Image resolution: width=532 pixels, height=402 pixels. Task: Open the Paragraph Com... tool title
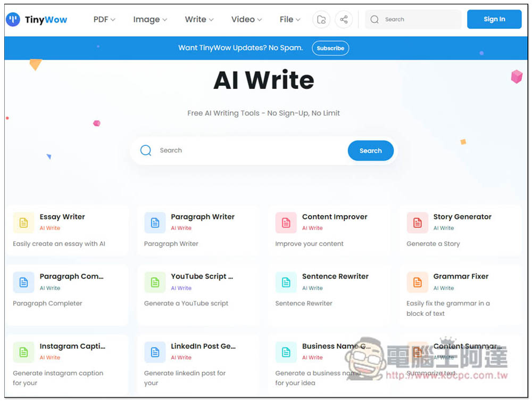coord(72,276)
